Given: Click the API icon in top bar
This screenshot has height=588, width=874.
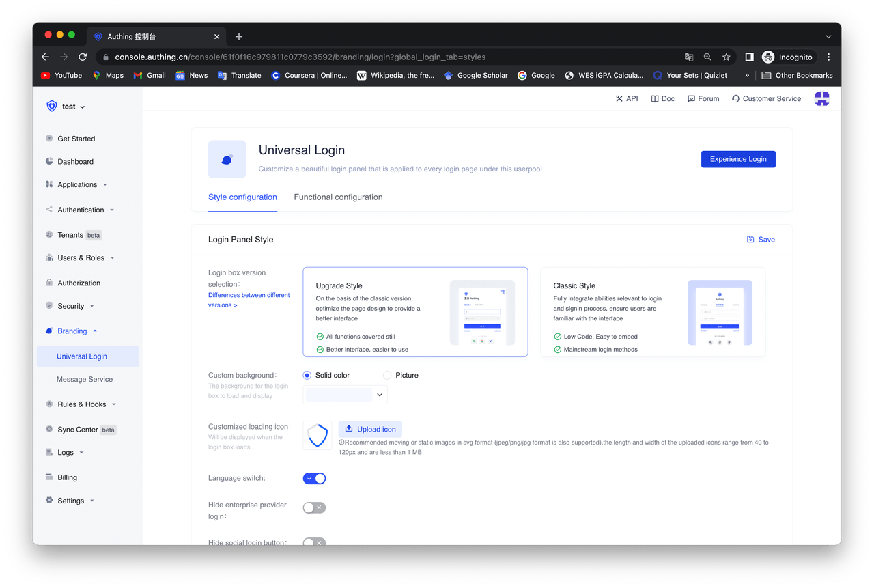Looking at the screenshot, I should click(619, 99).
